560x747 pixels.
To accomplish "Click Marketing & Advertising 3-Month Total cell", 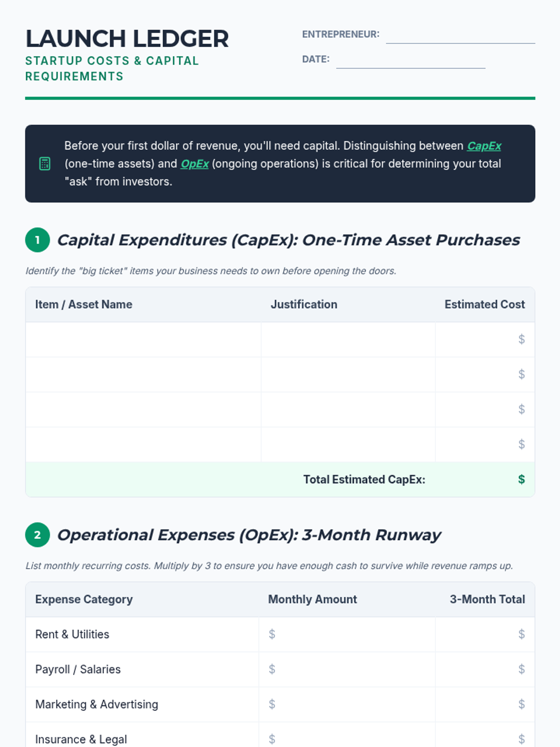I will coord(484,705).
